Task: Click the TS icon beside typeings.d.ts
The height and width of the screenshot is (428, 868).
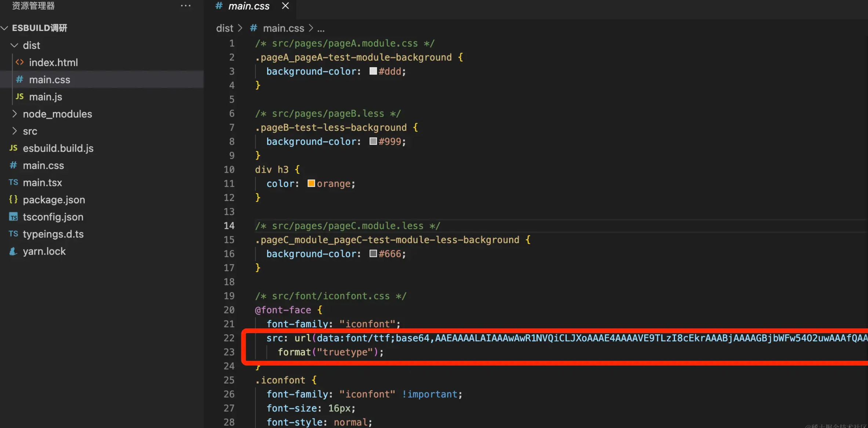Action: (x=13, y=234)
